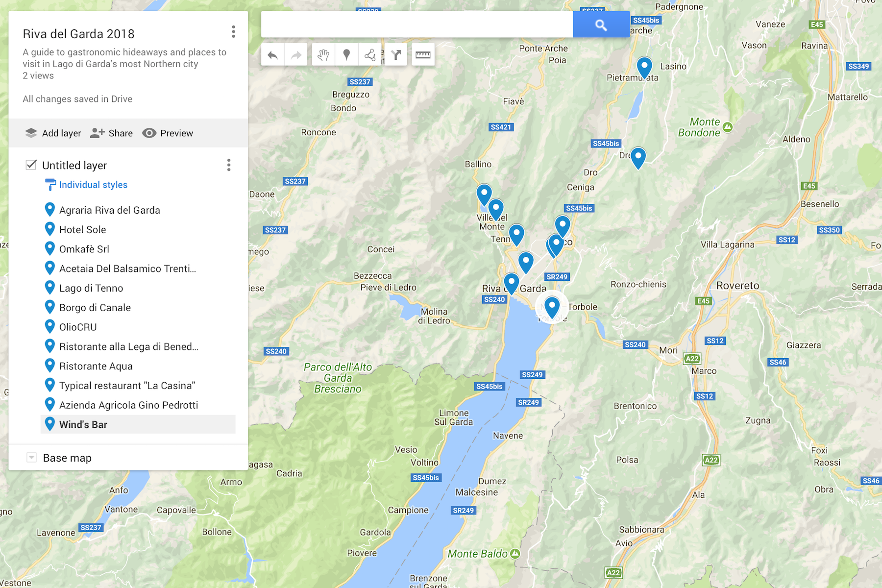882x588 pixels.
Task: Select Wind's Bar in the list
Action: [138, 424]
